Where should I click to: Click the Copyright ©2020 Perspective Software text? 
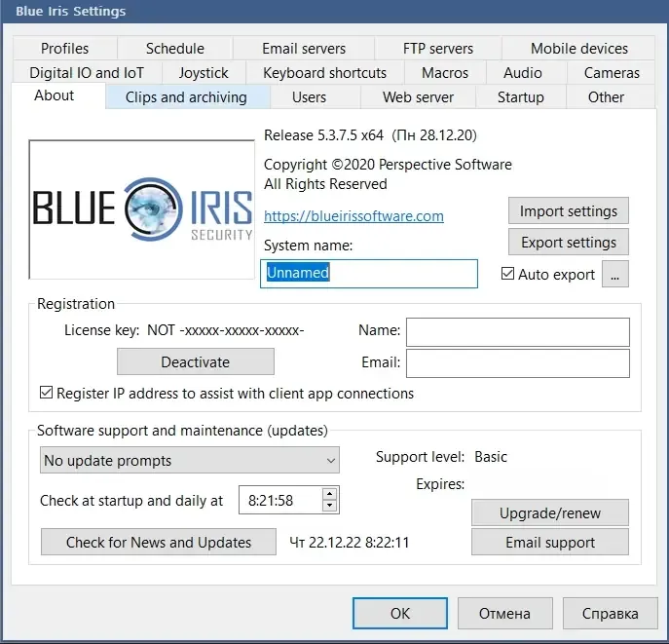[388, 165]
